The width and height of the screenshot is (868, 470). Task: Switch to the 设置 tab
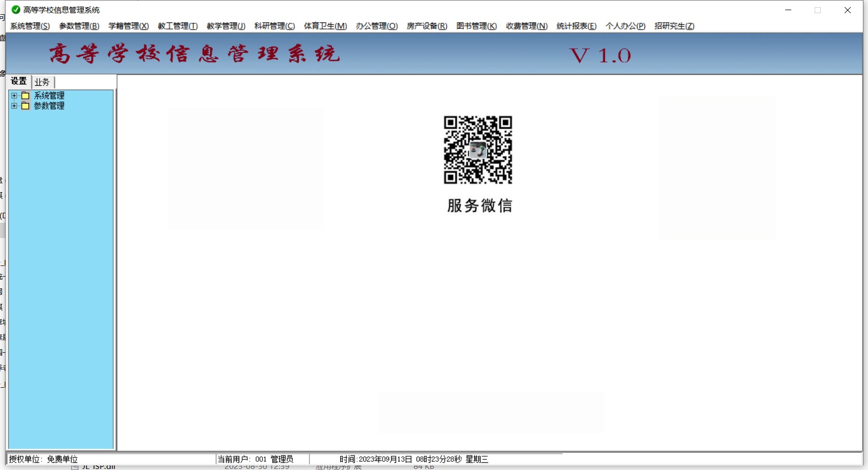(19, 81)
